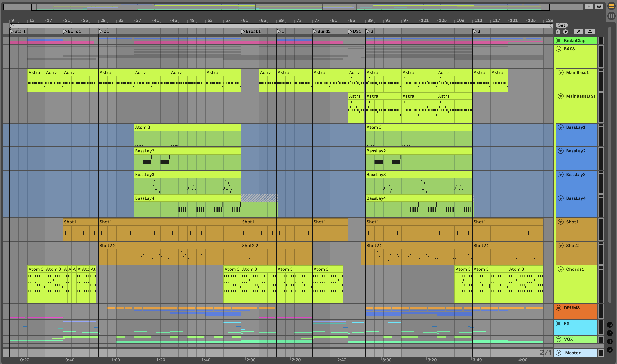The image size is (617, 364).
Task: Click the lock envelopes button
Action: (590, 32)
